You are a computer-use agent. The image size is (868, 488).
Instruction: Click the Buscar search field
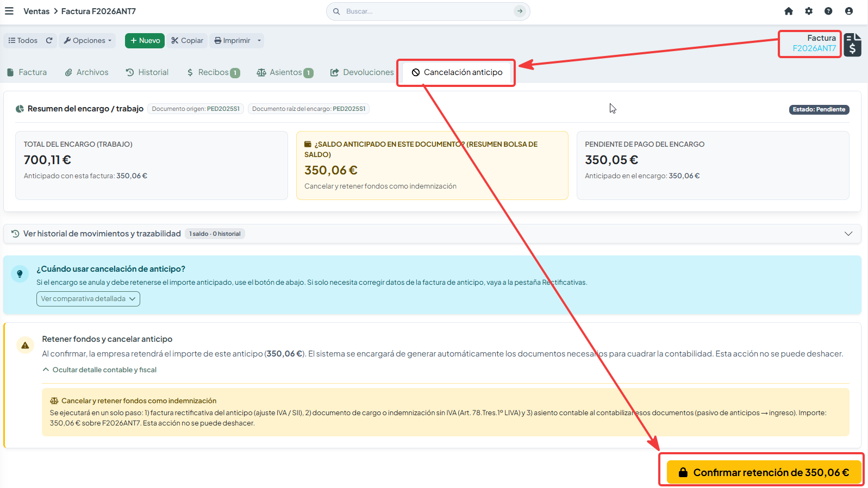428,11
